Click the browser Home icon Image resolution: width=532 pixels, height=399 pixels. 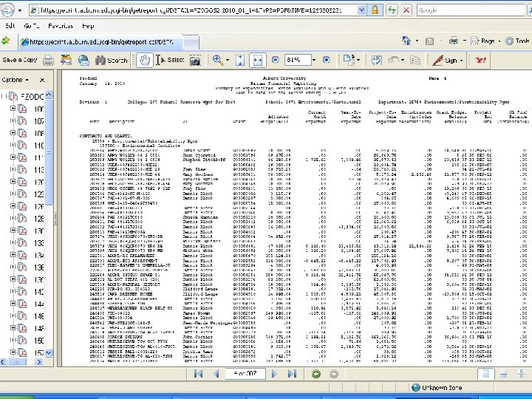[x=406, y=41]
